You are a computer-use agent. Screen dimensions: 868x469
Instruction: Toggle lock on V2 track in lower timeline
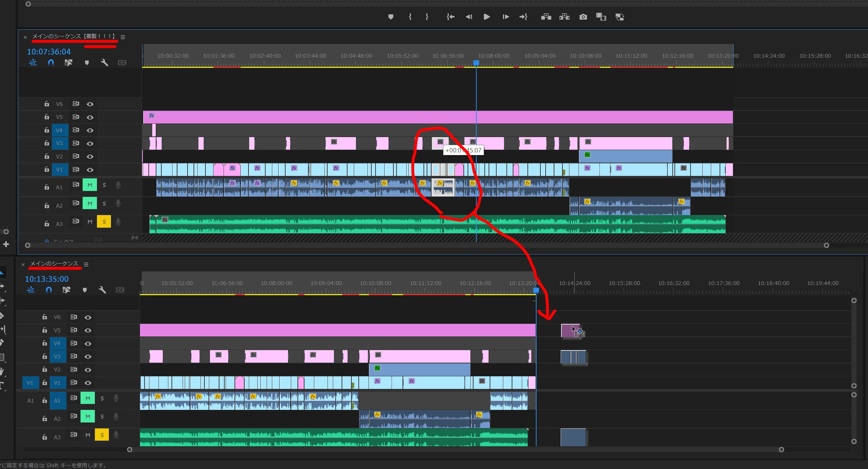[x=45, y=369]
